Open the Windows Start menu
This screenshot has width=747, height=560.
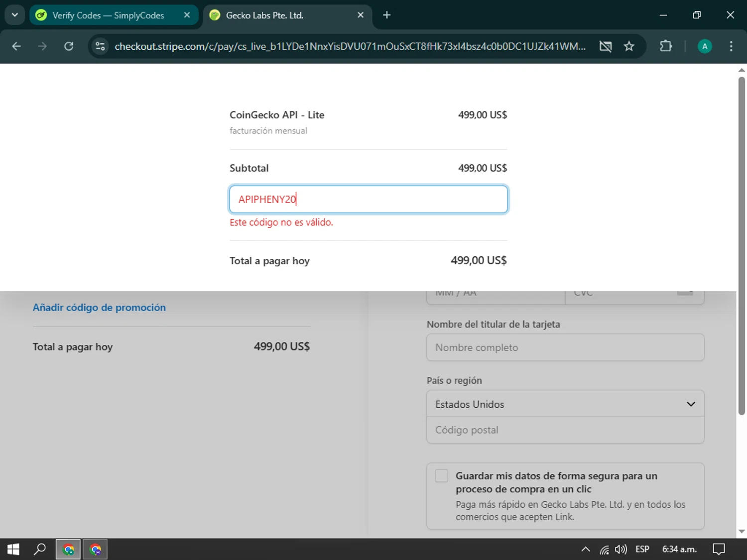coord(13,549)
